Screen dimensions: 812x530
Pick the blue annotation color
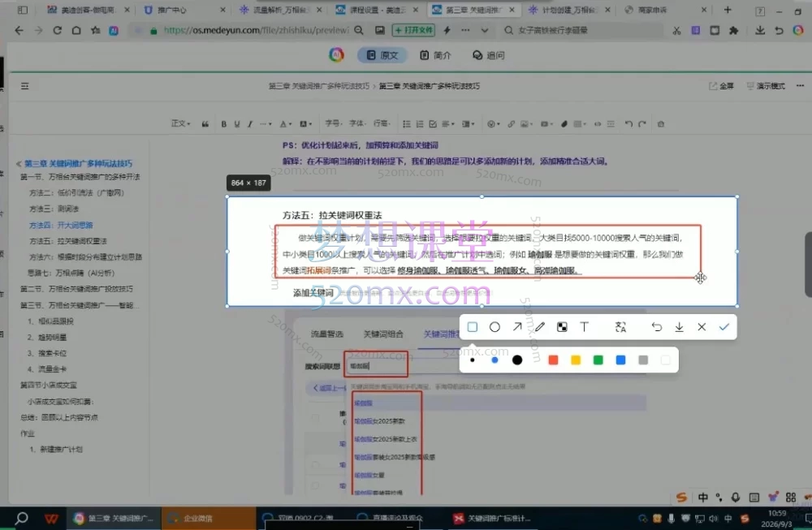point(620,360)
